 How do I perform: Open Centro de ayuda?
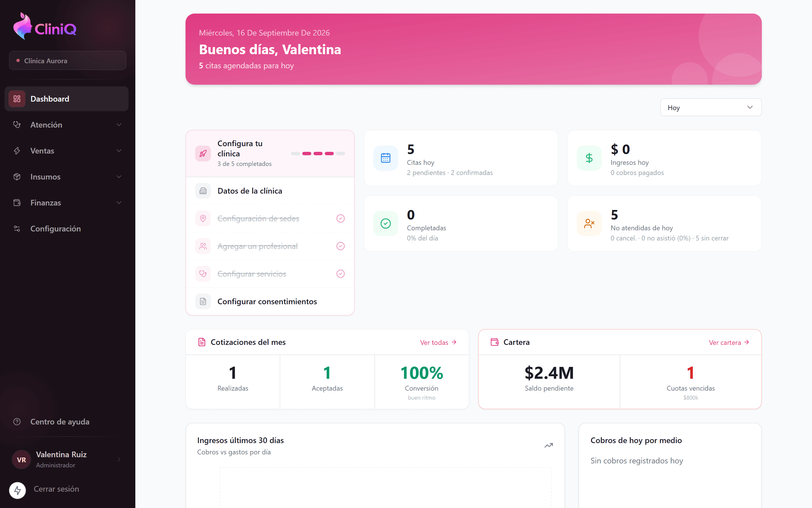point(67,422)
